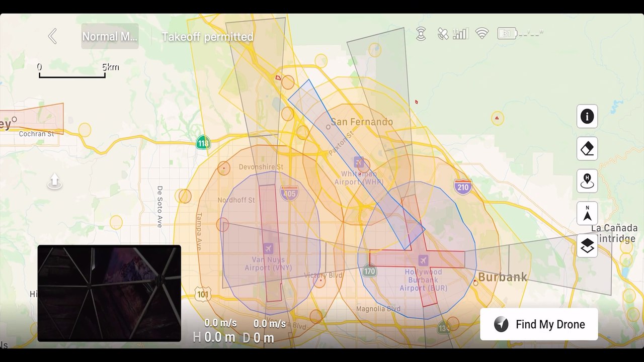Tap the route 118 highway shield
The width and height of the screenshot is (644, 362).
[203, 142]
